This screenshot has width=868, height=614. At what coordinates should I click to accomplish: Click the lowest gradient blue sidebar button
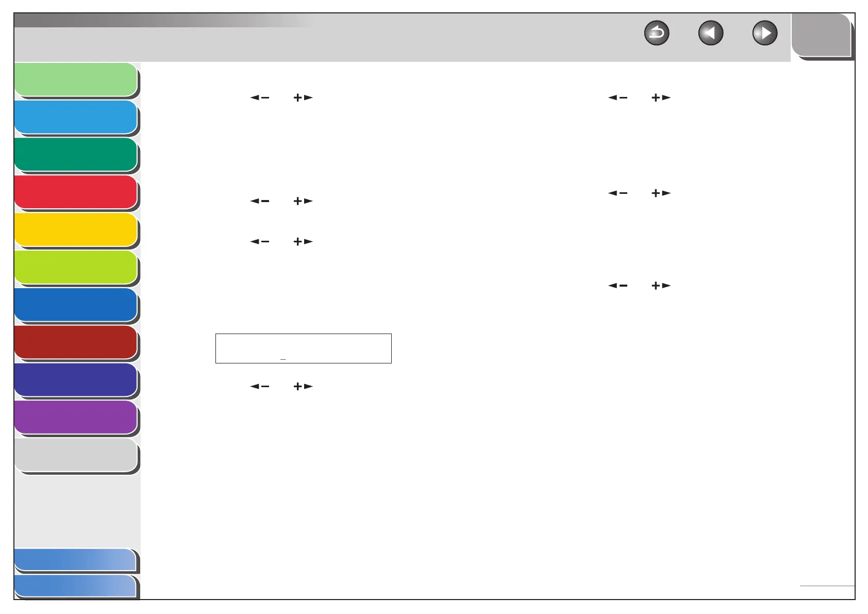pyautogui.click(x=76, y=587)
